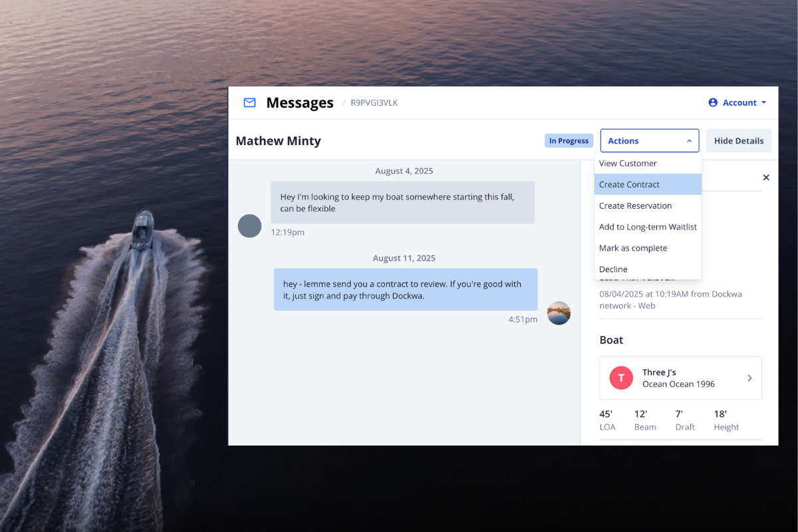The height and width of the screenshot is (532, 798).
Task: Choose Create Contract in the menu
Action: pyautogui.click(x=629, y=184)
